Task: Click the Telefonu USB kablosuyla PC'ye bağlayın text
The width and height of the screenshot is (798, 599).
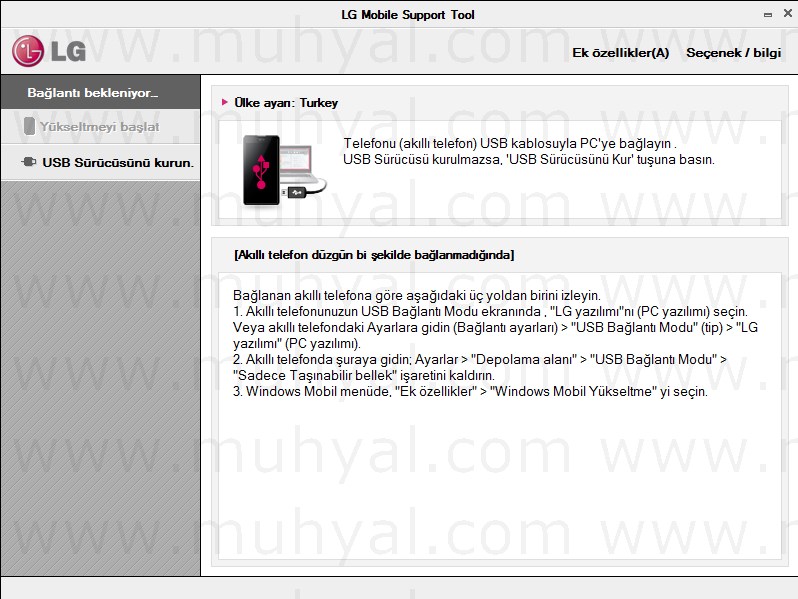Action: tap(510, 144)
